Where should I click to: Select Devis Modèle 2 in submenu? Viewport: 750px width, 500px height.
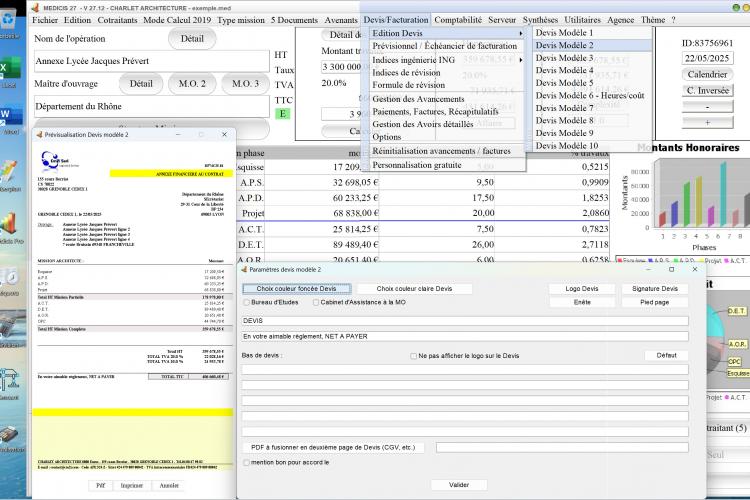592,45
